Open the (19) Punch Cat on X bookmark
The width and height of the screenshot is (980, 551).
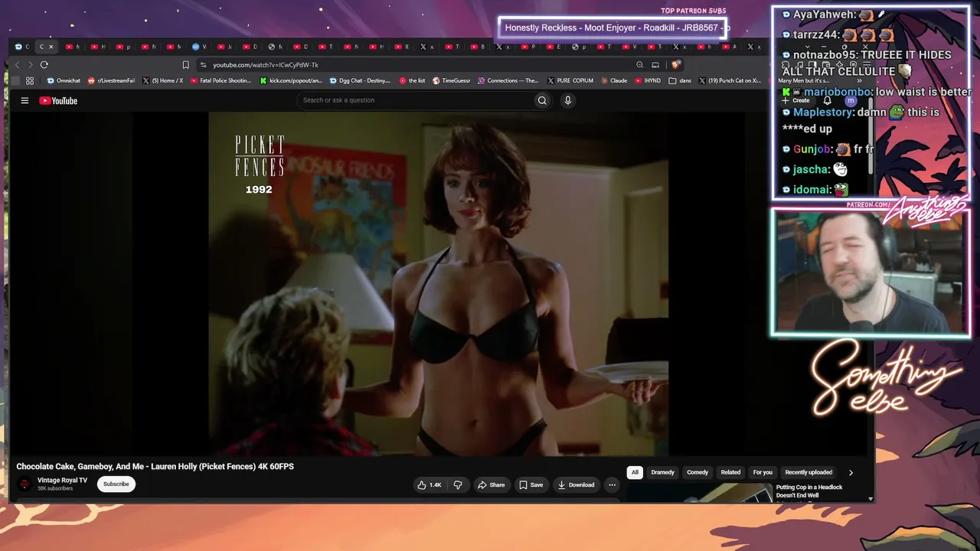(730, 80)
